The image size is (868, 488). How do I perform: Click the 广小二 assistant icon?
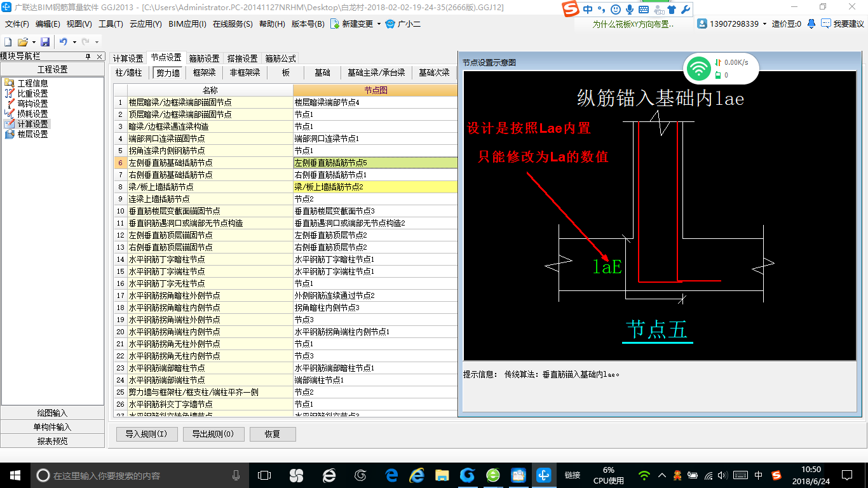pyautogui.click(x=390, y=24)
